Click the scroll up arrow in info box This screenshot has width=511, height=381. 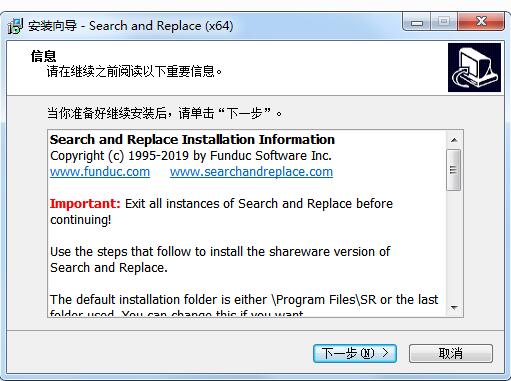(454, 140)
